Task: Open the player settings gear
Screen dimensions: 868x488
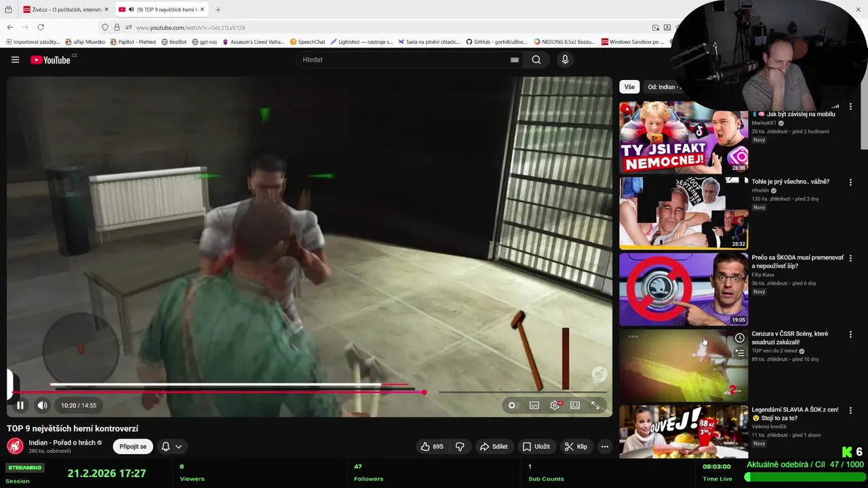Action: coord(555,405)
